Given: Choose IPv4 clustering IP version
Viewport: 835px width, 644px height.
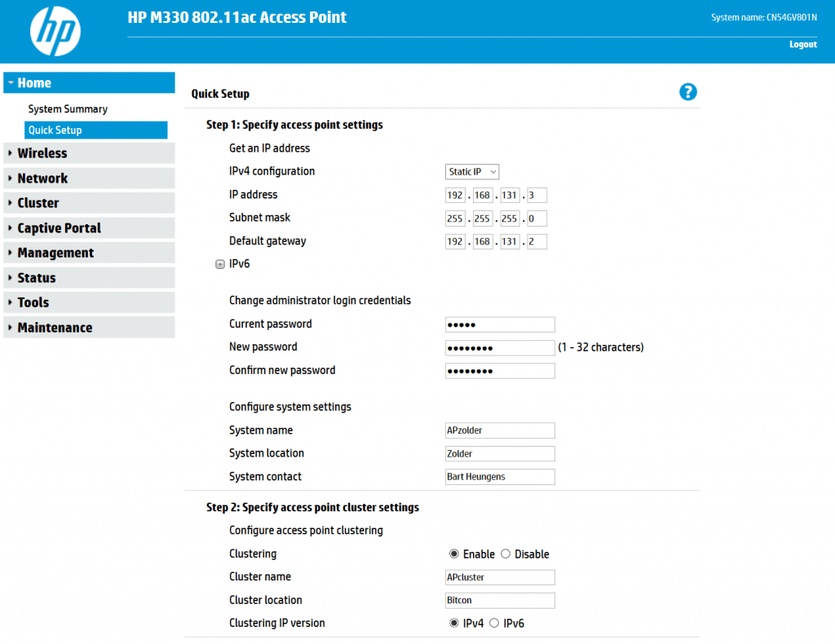Looking at the screenshot, I should tap(453, 624).
